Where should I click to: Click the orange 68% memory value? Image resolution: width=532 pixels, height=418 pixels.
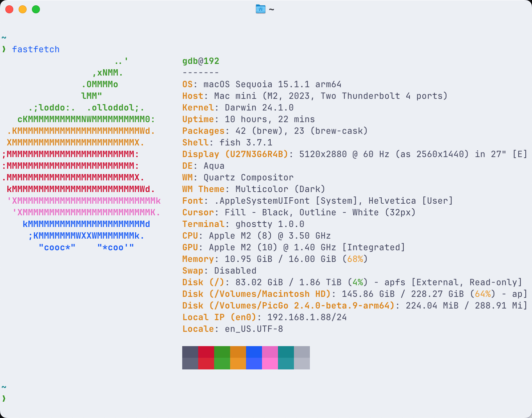355,259
